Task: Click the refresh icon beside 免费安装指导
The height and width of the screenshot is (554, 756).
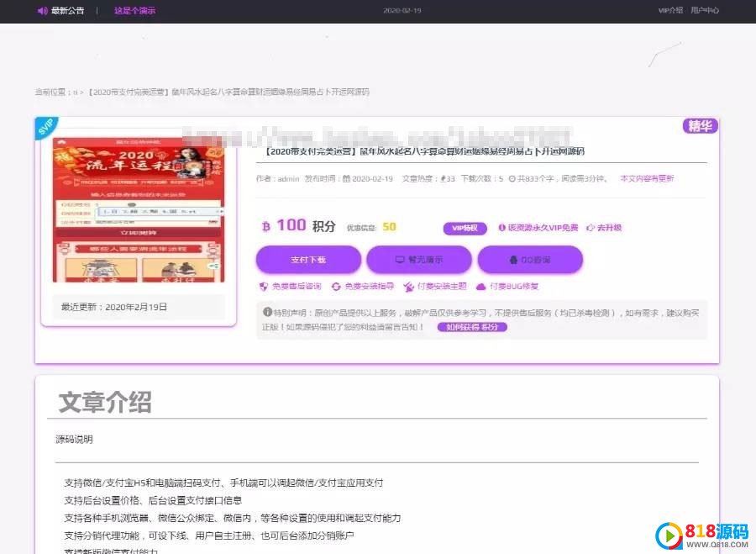Action: tap(336, 287)
